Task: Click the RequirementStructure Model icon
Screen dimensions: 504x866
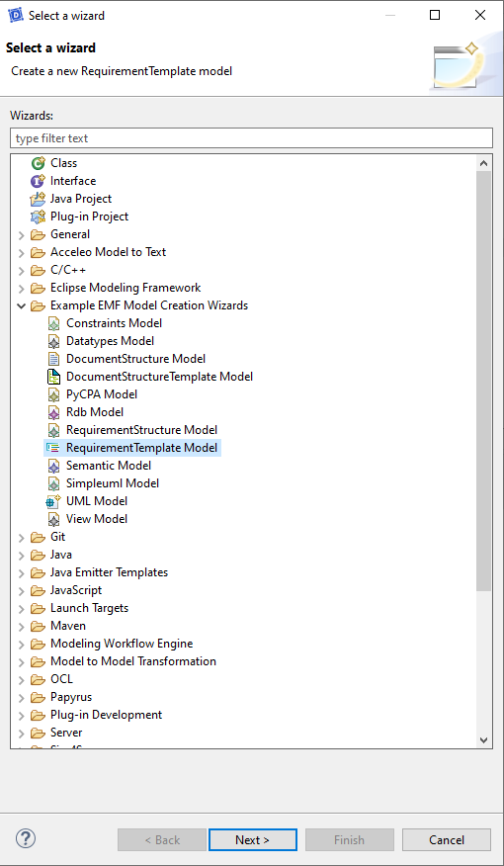Action: point(53,430)
